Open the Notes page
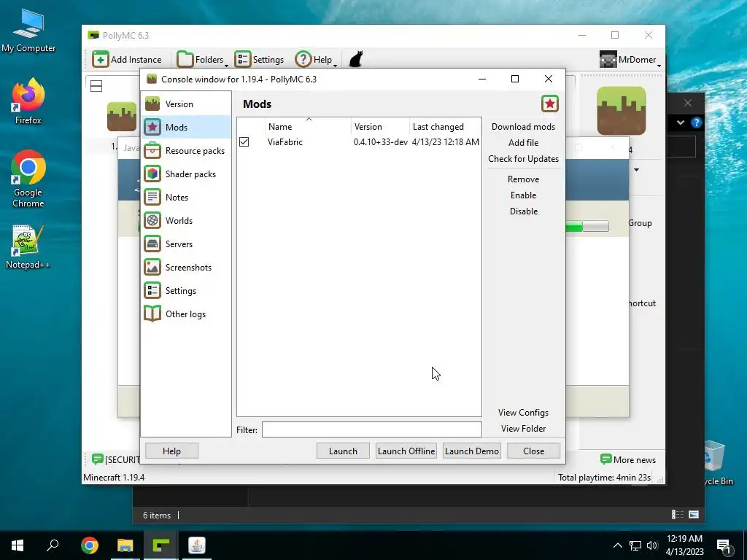 pyautogui.click(x=186, y=197)
